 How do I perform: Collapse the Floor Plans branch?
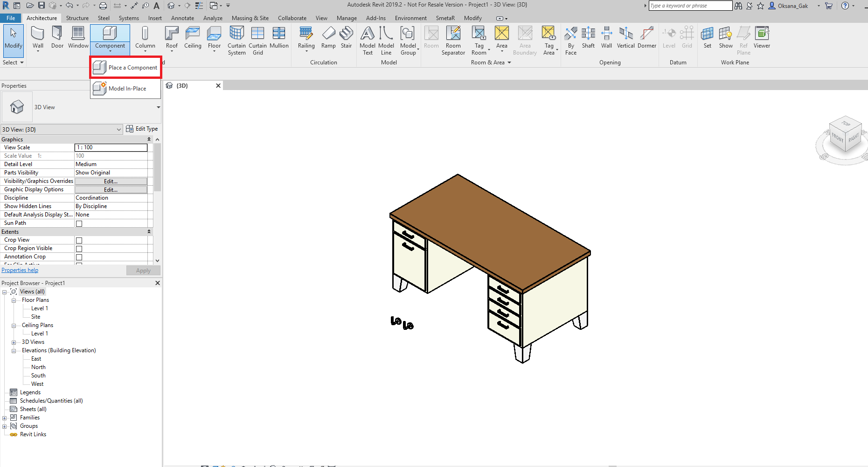tap(14, 300)
